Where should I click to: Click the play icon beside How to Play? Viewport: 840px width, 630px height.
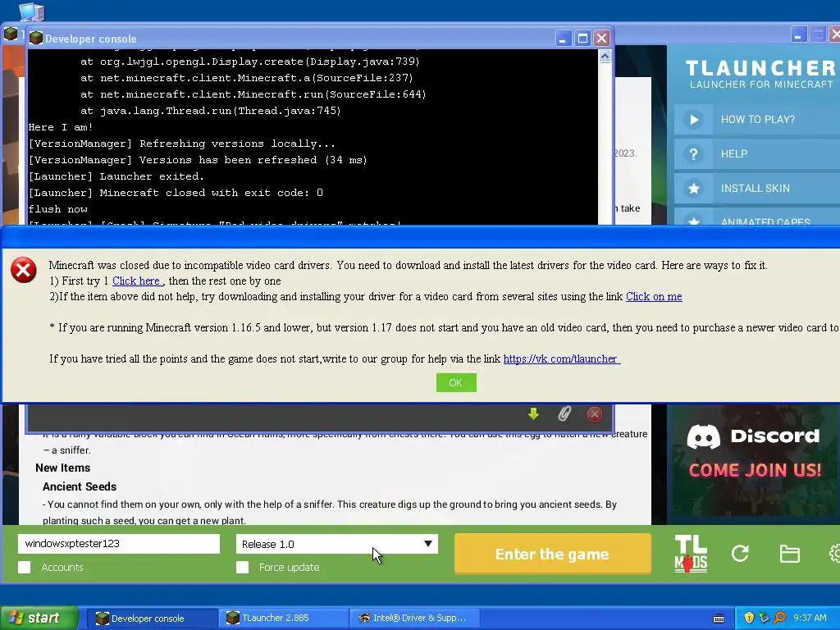[694, 120]
